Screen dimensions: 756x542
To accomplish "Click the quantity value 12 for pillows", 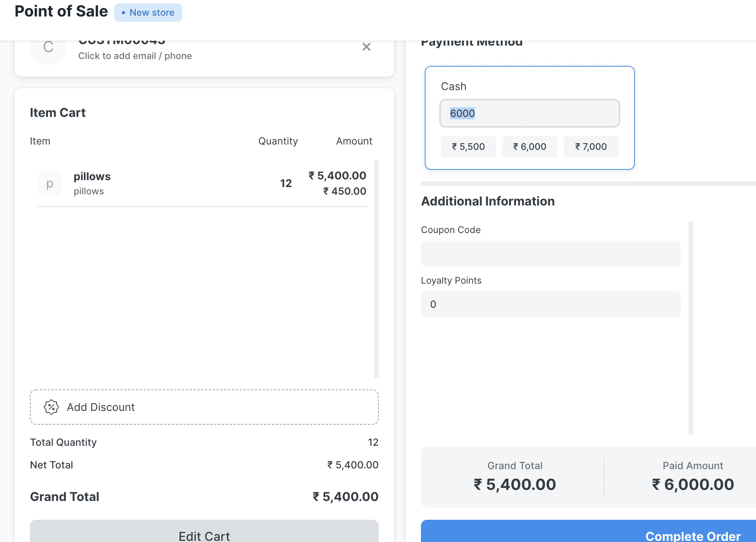I will (286, 183).
